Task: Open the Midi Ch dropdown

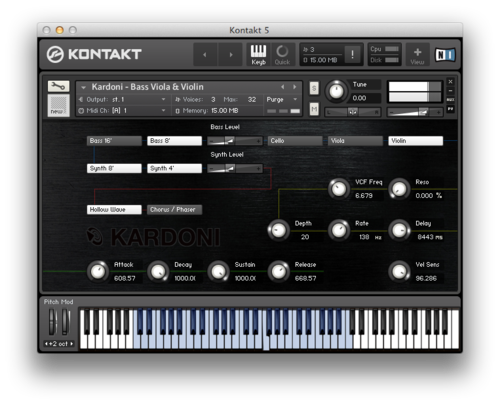Action: [123, 110]
